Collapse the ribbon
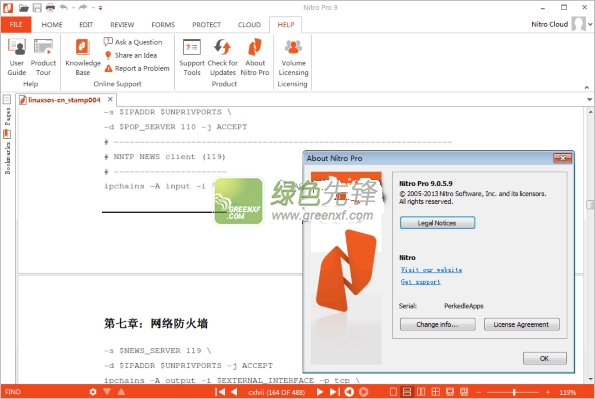The width and height of the screenshot is (595, 399). (587, 87)
